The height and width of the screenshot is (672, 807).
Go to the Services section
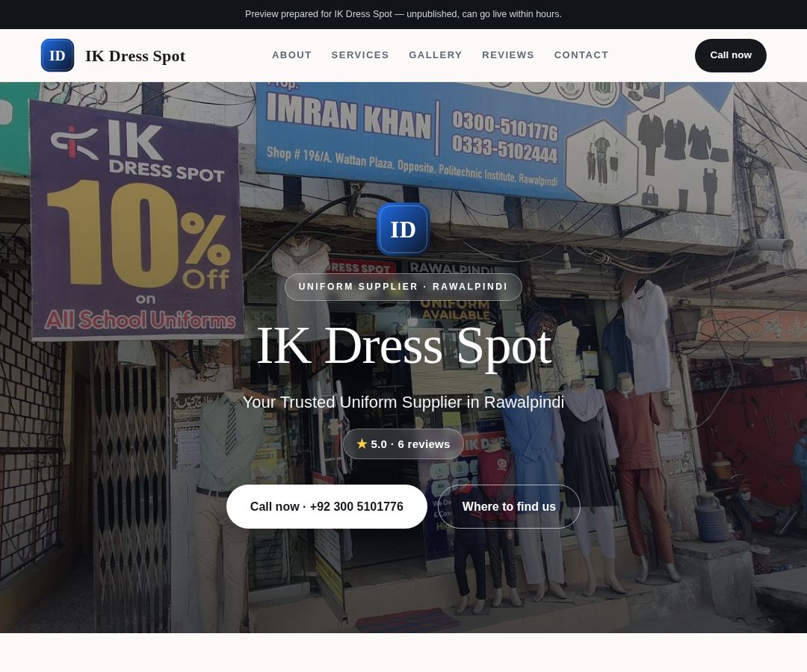[x=360, y=55]
